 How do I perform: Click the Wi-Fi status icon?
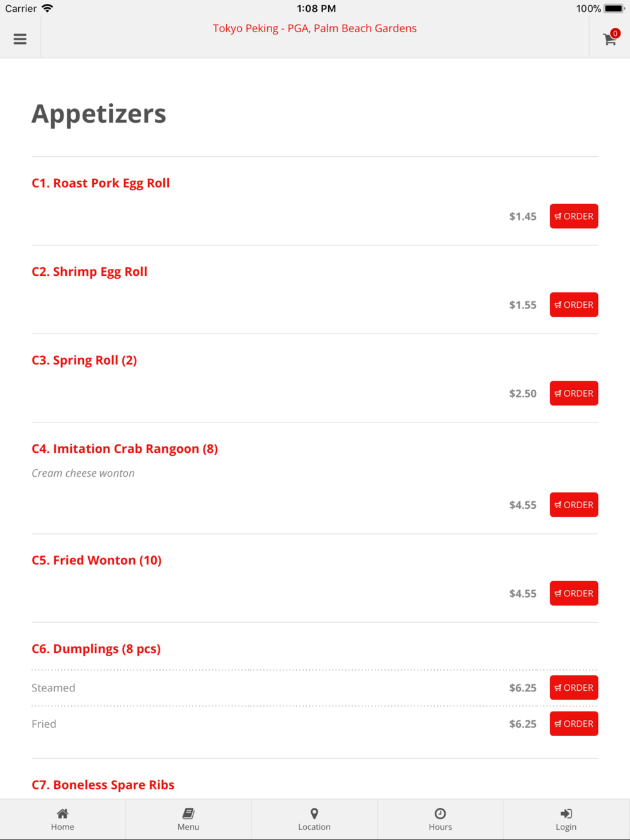point(47,8)
